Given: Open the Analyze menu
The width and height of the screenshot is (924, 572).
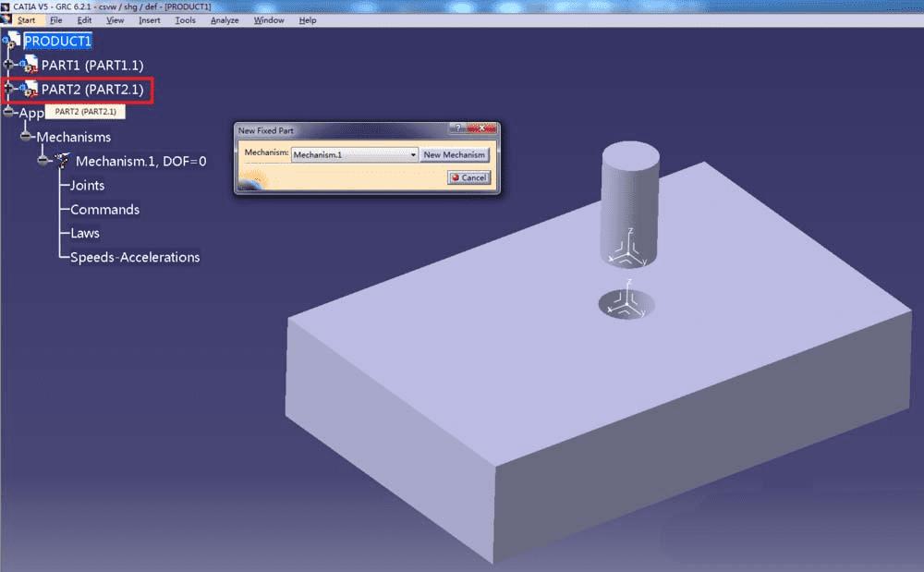Looking at the screenshot, I should click(225, 20).
